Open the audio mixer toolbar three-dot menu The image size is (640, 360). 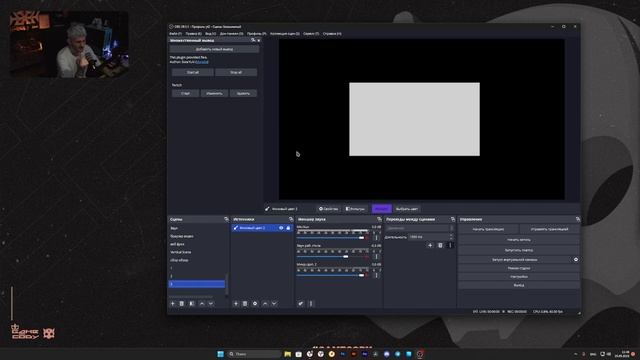pos(311,304)
